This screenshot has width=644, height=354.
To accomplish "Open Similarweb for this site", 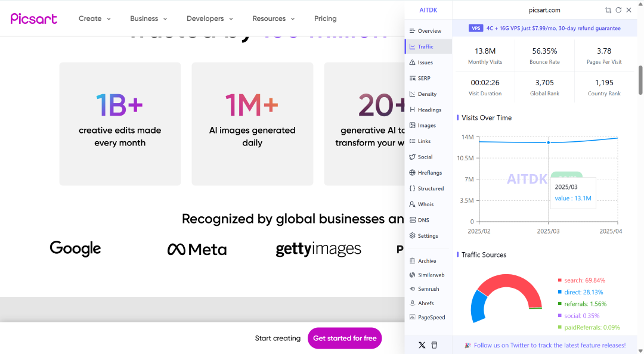I will coord(428,275).
